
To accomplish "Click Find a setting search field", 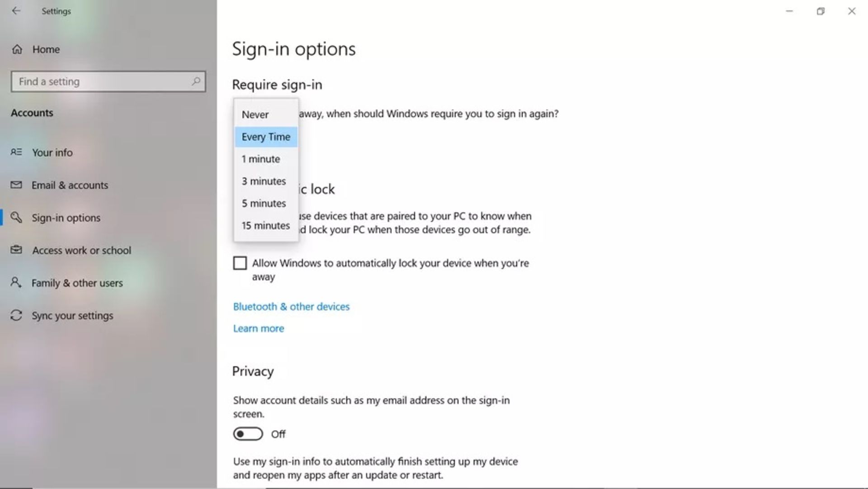I will click(x=108, y=81).
